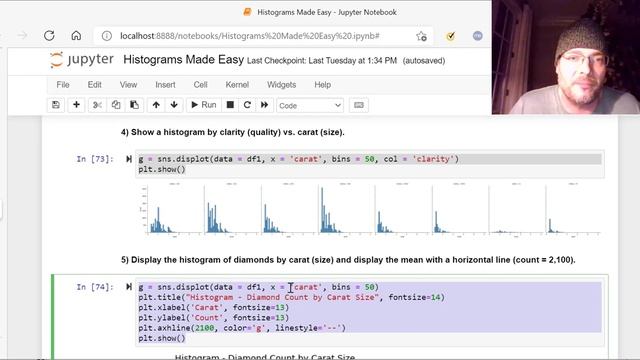Click heading 5) Display the histogram of diamonds
The width and height of the screenshot is (640, 360).
click(x=348, y=260)
